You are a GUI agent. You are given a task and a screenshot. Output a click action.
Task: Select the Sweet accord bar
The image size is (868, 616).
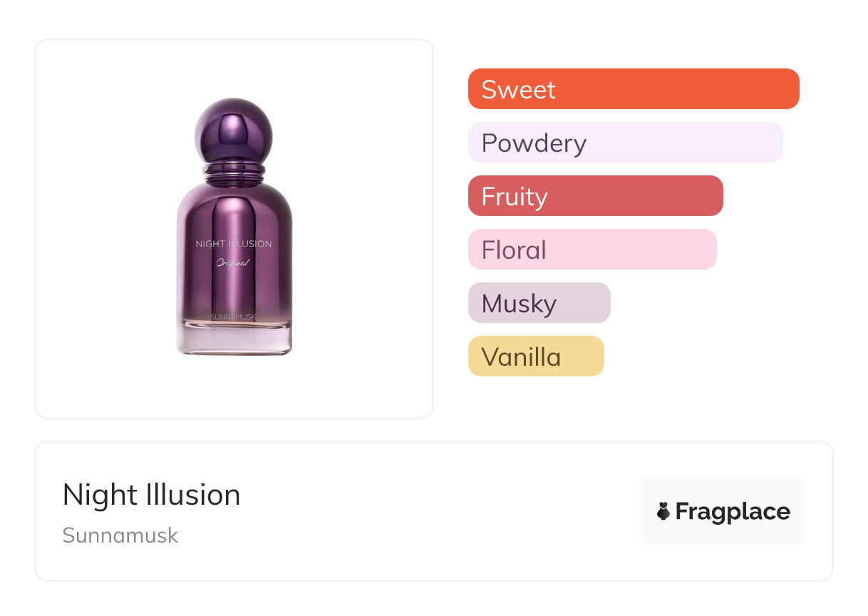(634, 89)
